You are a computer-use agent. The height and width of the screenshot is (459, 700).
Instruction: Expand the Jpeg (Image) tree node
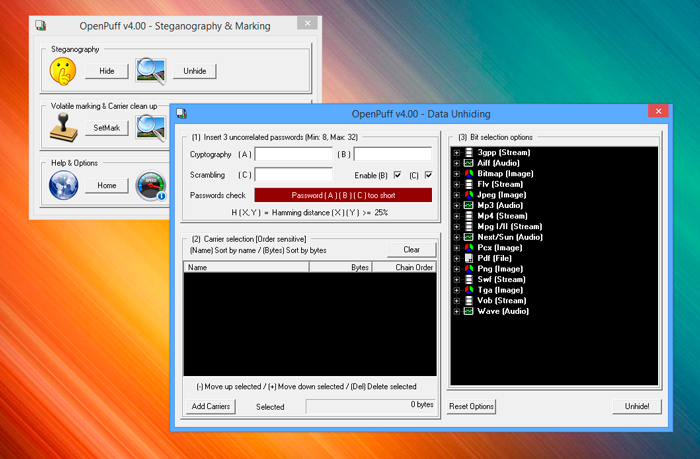tap(457, 195)
